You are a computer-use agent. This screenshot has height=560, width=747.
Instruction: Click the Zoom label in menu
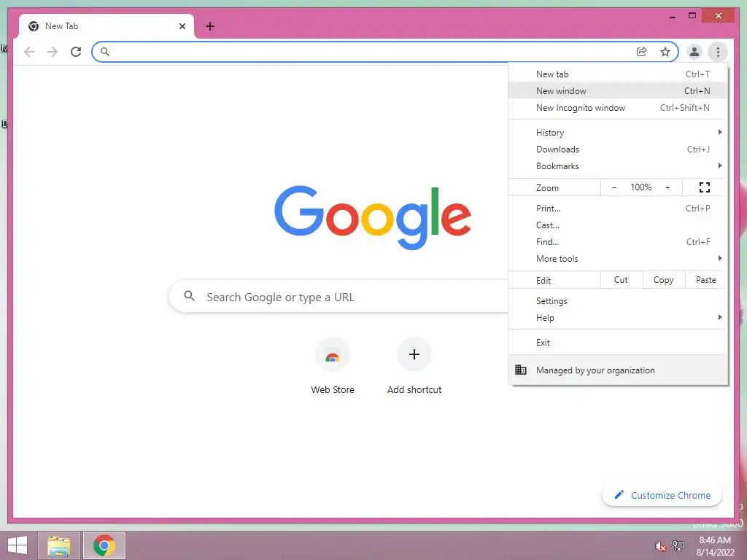coord(547,187)
